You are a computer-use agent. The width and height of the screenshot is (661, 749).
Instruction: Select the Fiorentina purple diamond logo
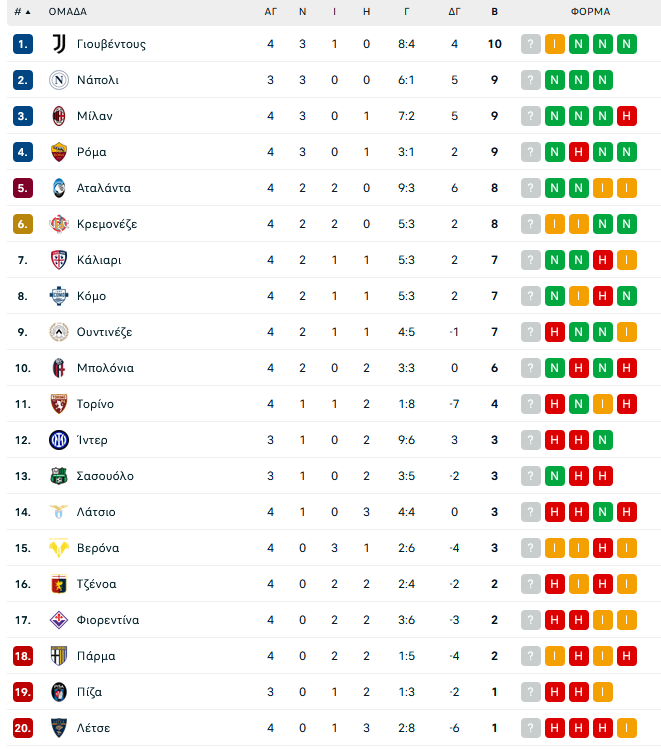59,620
